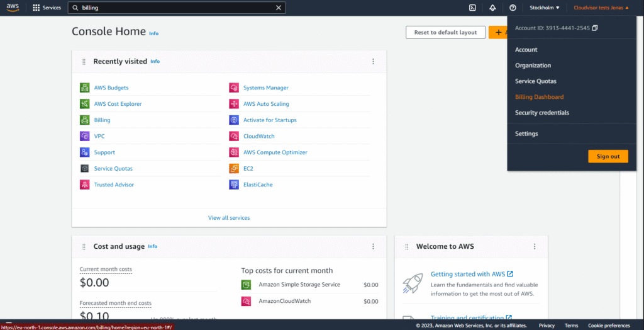
Task: Click Reset to default layout
Action: tap(446, 32)
